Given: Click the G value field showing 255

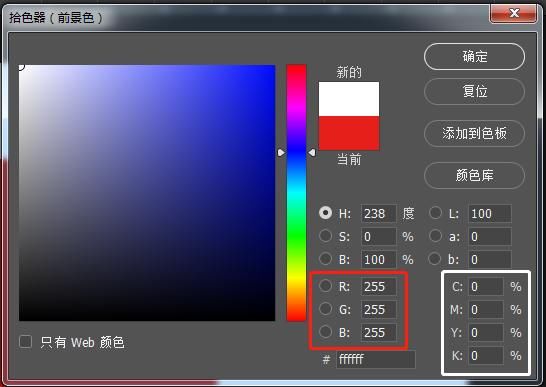Looking at the screenshot, I should (379, 310).
